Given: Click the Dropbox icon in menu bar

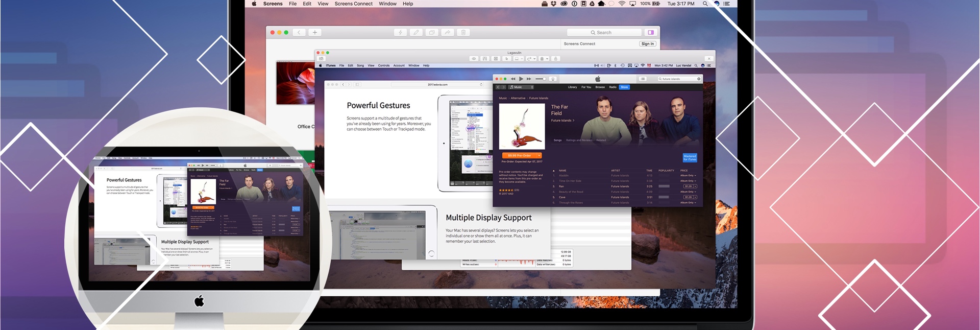Looking at the screenshot, I should click(554, 4).
